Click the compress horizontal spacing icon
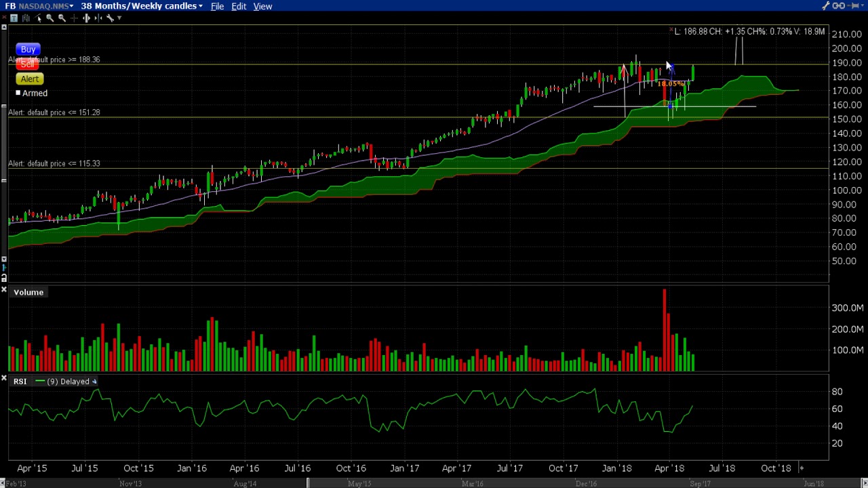Image resolution: width=868 pixels, height=488 pixels. point(98,18)
